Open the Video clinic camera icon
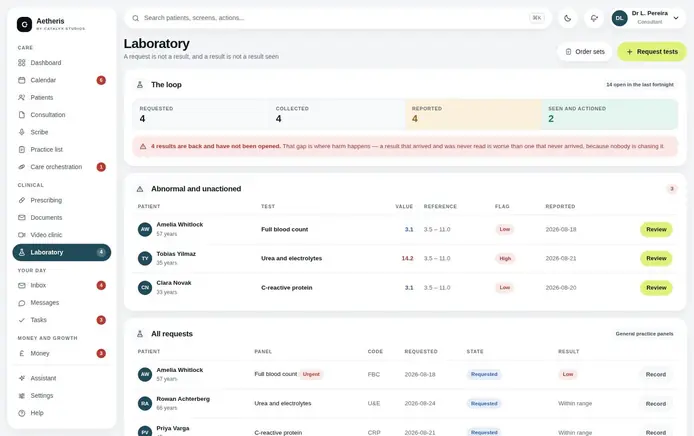The image size is (694, 436). 21,235
